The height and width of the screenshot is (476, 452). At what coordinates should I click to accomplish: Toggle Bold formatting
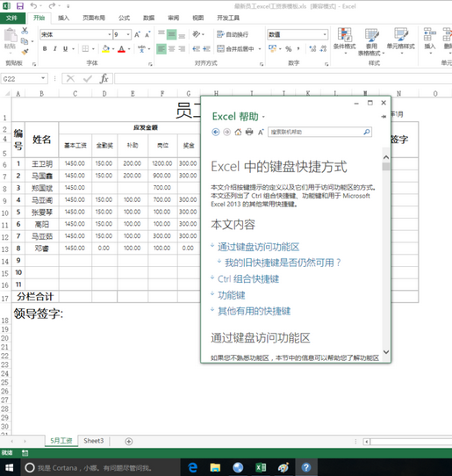(x=45, y=48)
